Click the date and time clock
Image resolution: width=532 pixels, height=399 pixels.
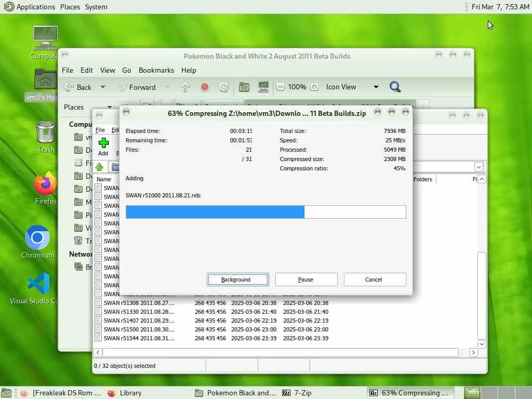500,7
